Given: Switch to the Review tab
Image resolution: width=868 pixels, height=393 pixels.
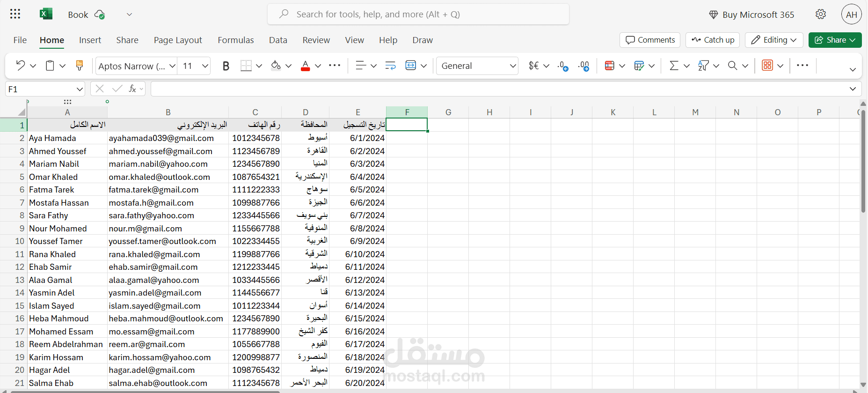Looking at the screenshot, I should 316,40.
